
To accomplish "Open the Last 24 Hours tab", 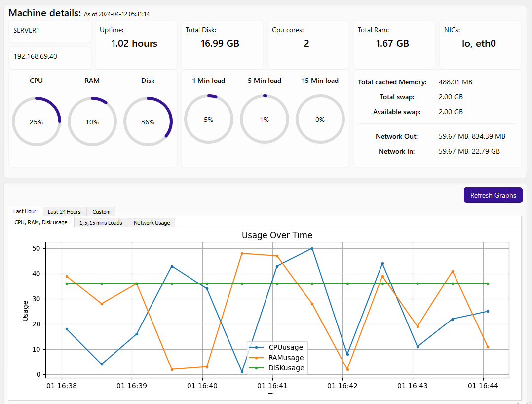I will 65,212.
